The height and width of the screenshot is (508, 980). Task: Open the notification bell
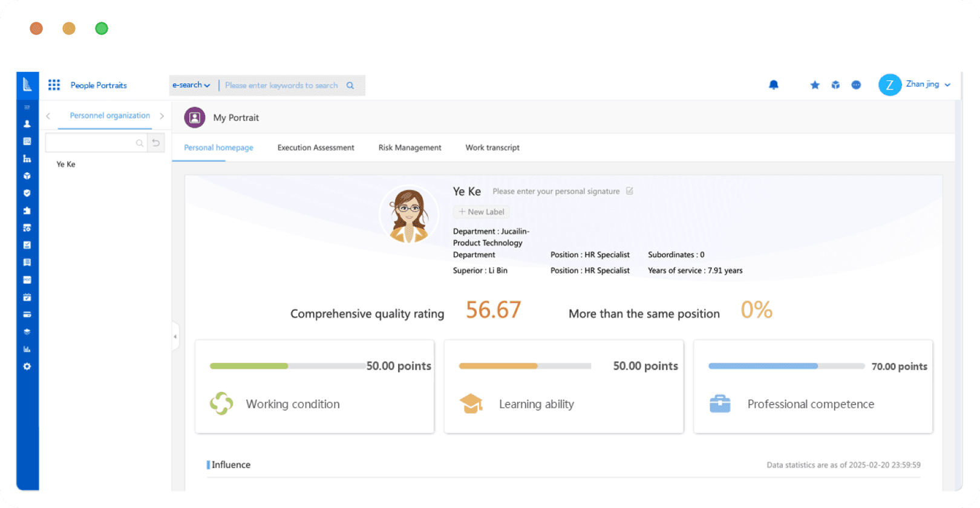pos(773,85)
